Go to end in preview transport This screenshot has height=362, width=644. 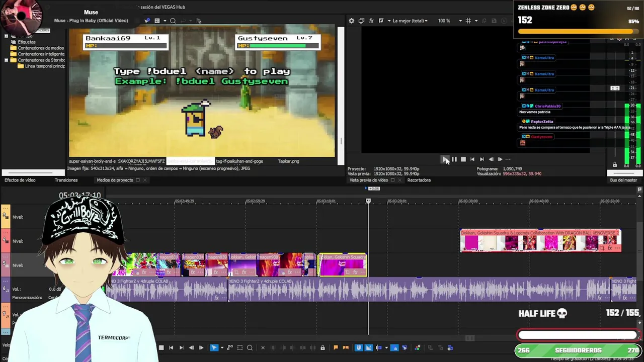click(481, 159)
